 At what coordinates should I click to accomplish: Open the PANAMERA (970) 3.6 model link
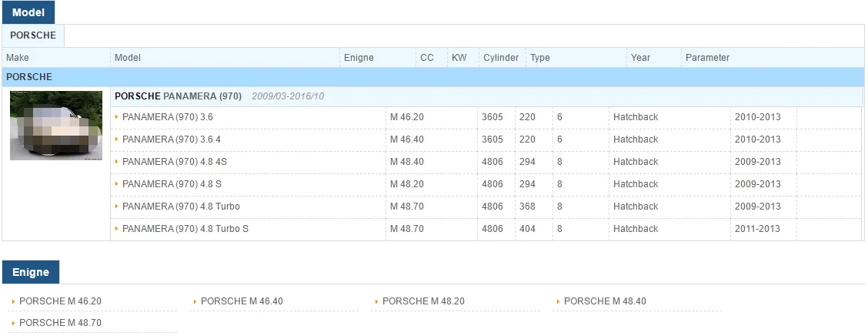click(x=167, y=118)
